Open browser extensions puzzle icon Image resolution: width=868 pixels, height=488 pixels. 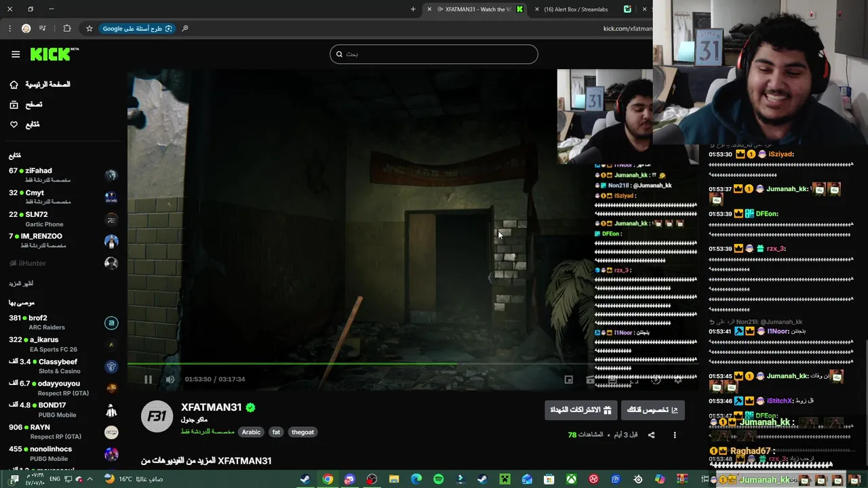pos(66,28)
